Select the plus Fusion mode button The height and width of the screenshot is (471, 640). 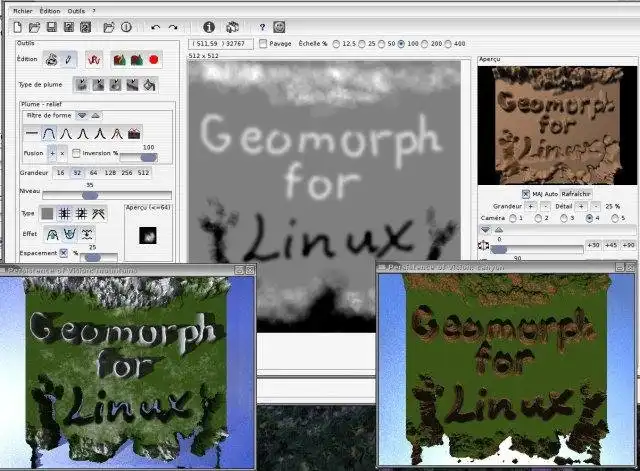[x=52, y=153]
